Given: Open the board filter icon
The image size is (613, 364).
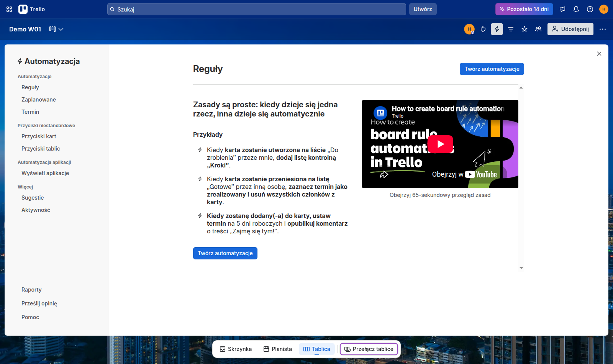Looking at the screenshot, I should [x=511, y=29].
